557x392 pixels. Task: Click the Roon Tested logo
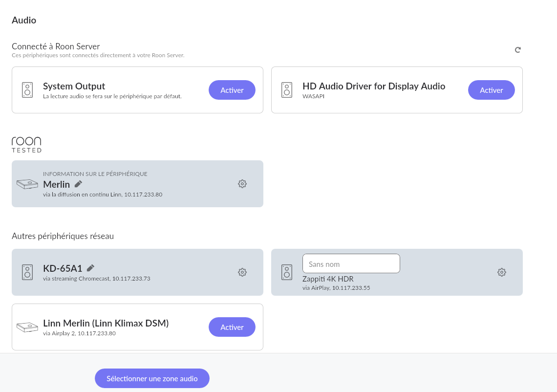tap(27, 145)
